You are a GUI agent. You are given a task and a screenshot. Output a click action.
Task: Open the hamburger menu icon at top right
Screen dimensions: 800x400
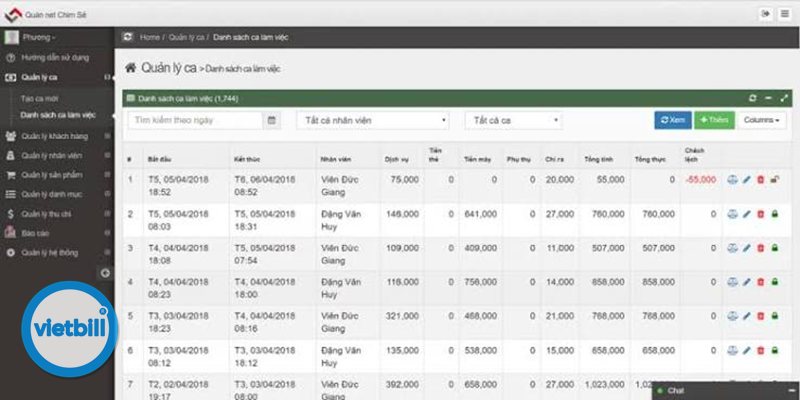[x=785, y=14]
